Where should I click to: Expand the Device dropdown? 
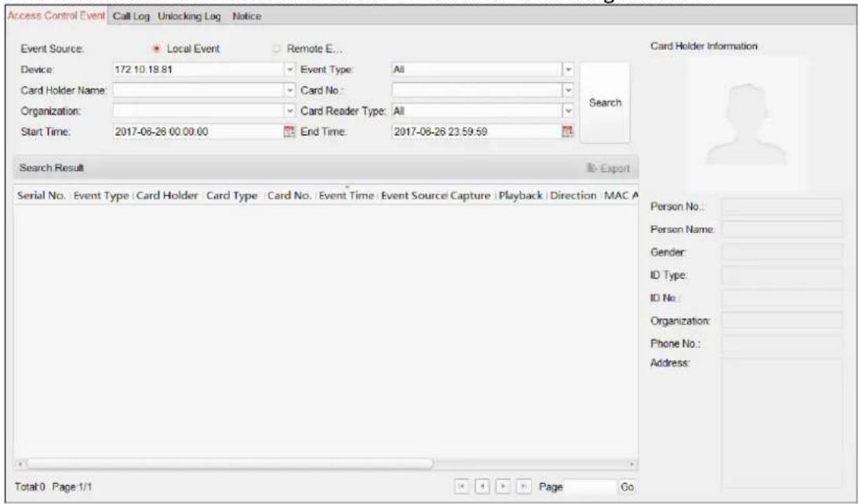[x=291, y=70]
